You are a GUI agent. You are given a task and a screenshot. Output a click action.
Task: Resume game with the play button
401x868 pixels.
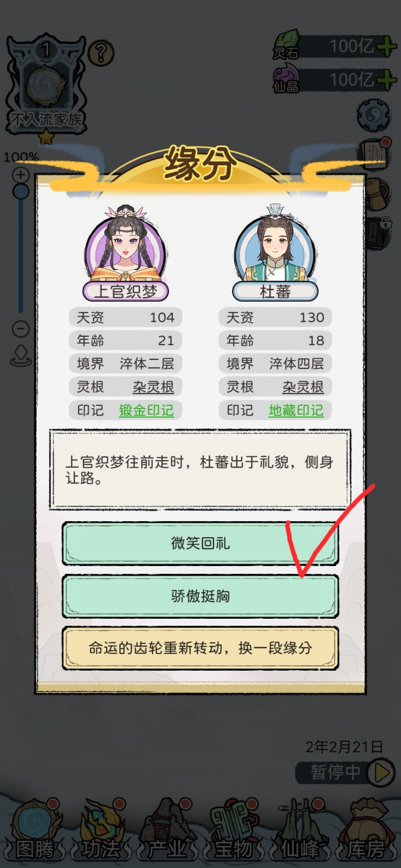pyautogui.click(x=380, y=773)
